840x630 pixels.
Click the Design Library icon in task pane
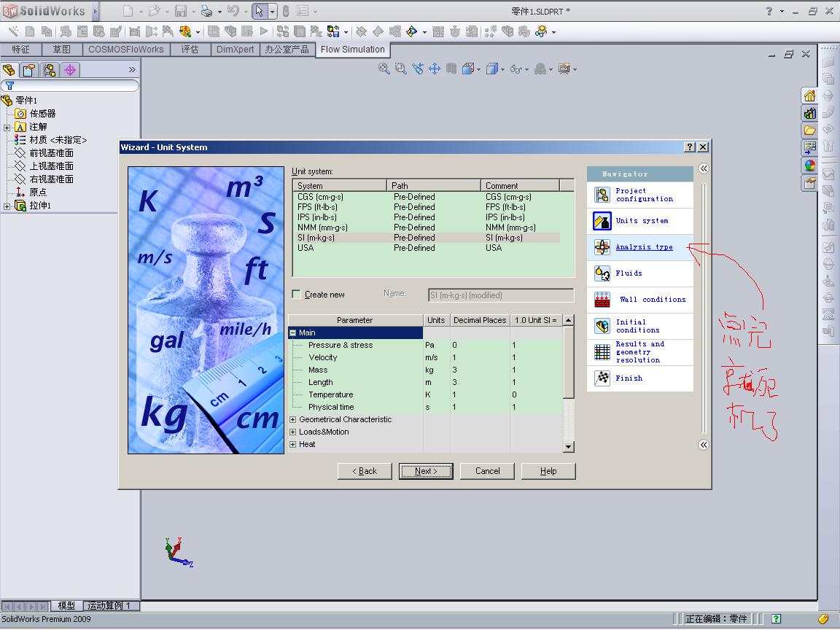click(809, 113)
